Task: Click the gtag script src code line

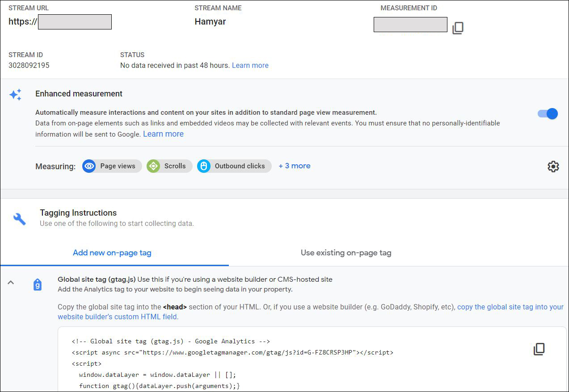Action: 232,352
